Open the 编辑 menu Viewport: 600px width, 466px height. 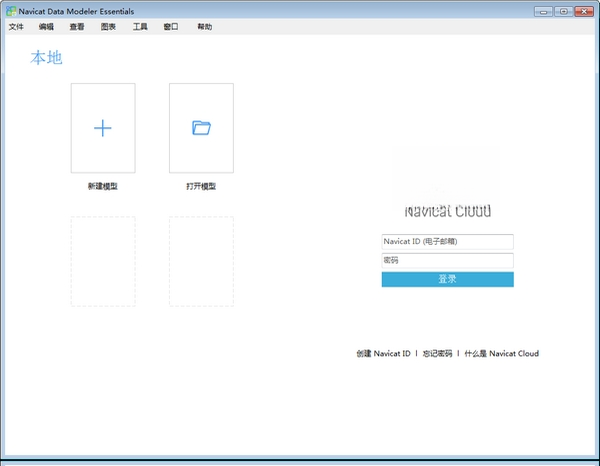pos(46,27)
